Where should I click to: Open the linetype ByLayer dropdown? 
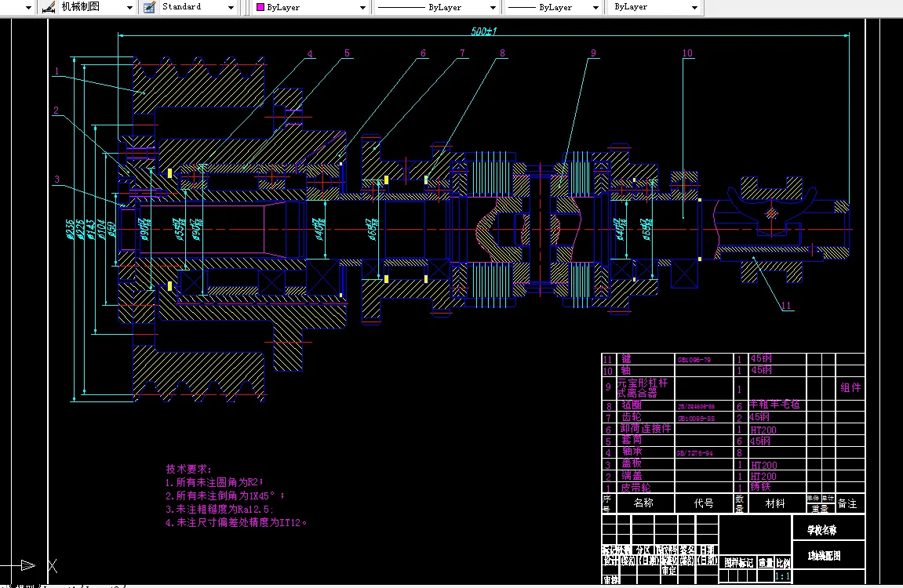pos(493,8)
